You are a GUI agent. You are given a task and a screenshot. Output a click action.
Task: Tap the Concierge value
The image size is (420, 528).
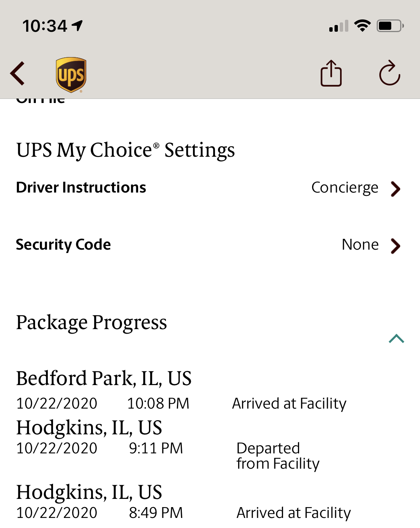[345, 188]
